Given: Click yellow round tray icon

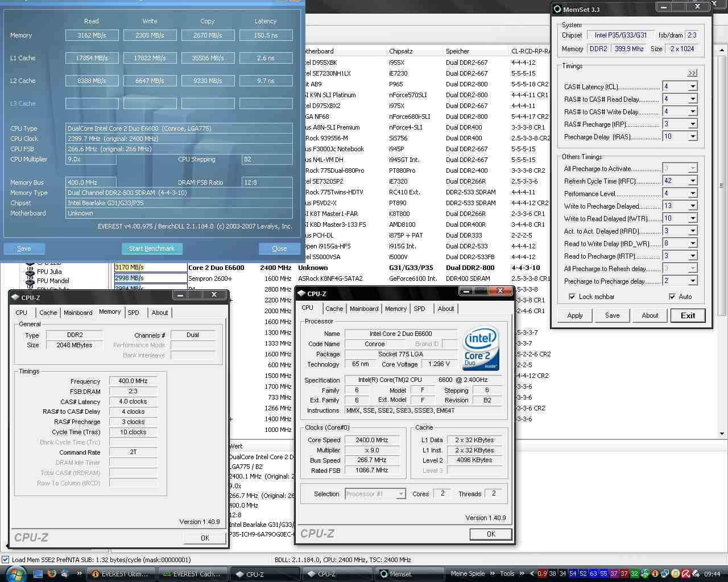Looking at the screenshot, I should tap(675, 573).
